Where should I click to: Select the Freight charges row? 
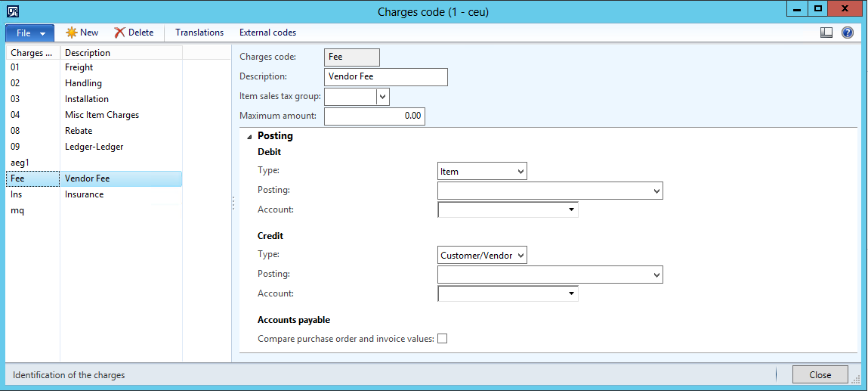79,67
